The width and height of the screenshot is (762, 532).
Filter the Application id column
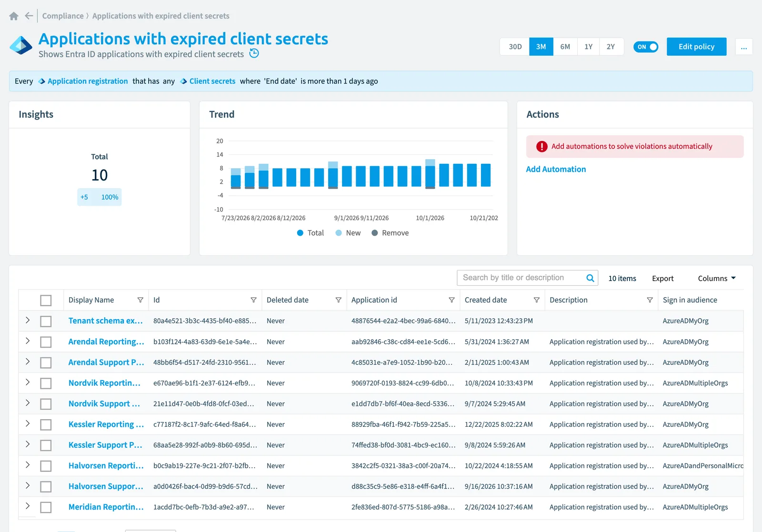(451, 300)
